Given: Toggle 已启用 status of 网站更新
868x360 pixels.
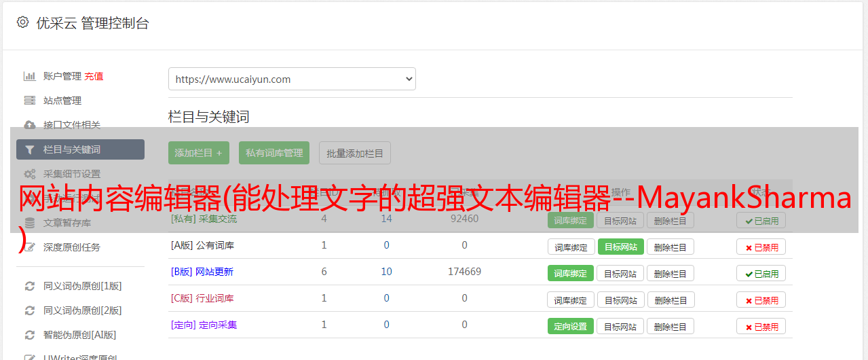Looking at the screenshot, I should point(761,273).
